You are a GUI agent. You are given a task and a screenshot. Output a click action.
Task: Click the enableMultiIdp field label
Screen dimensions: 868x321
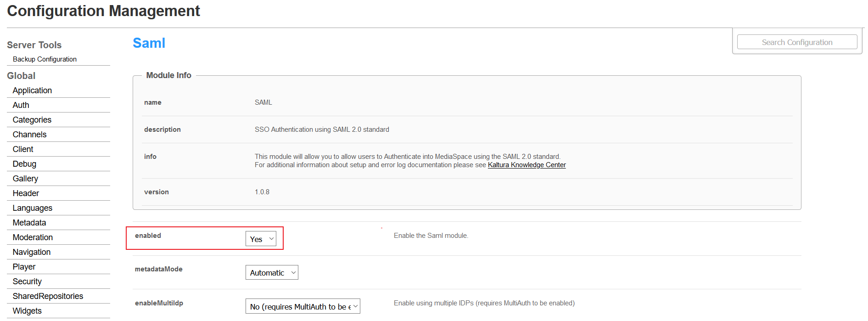159,303
